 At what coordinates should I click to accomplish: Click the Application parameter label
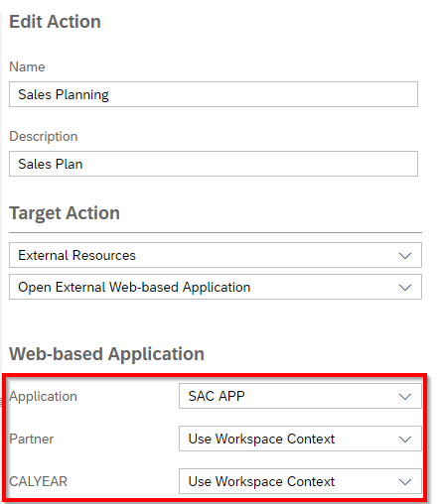(x=43, y=396)
